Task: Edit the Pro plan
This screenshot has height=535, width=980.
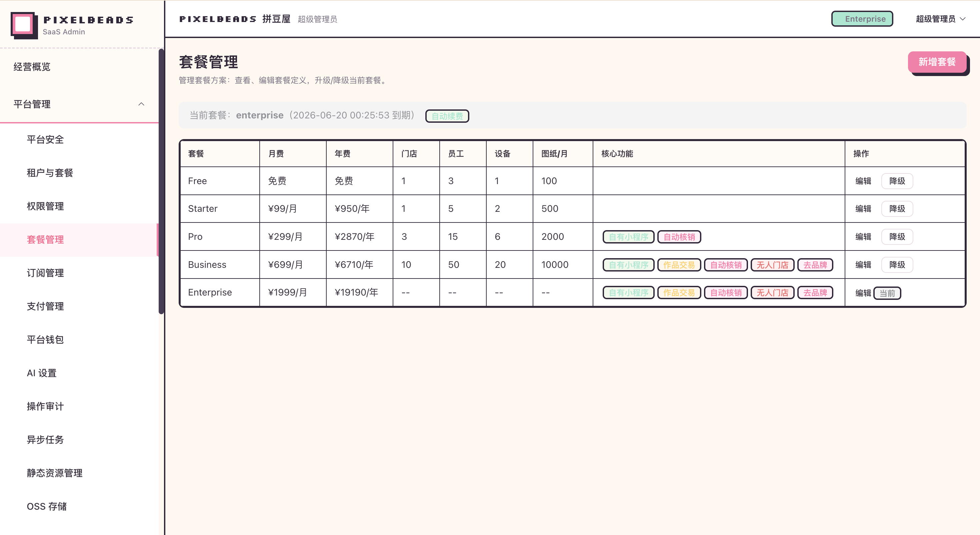Action: pos(863,236)
